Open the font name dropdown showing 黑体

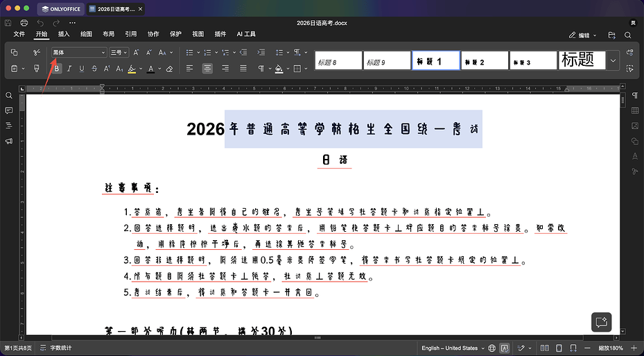click(79, 52)
